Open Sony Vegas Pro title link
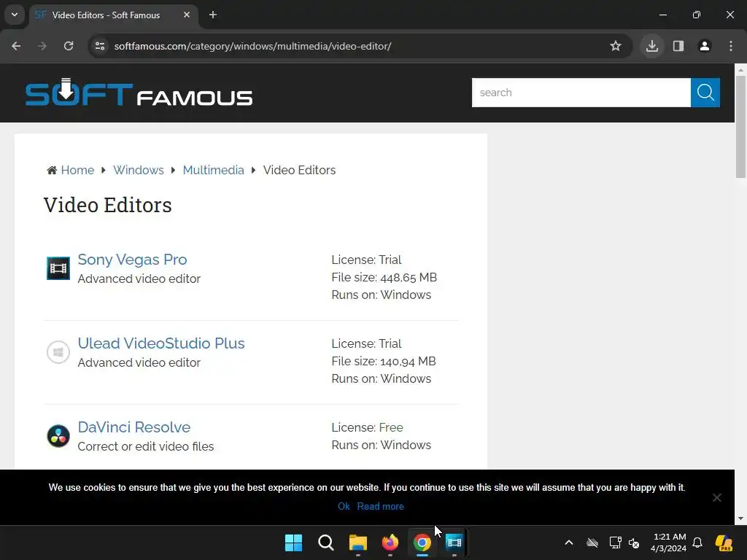The height and width of the screenshot is (560, 747). (133, 260)
